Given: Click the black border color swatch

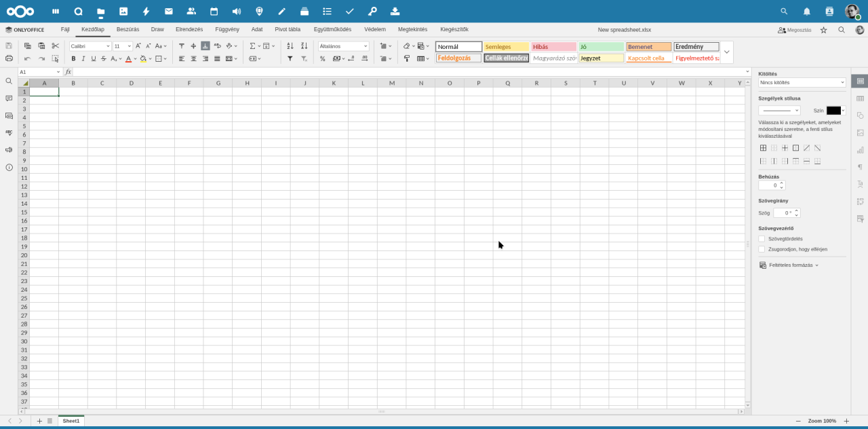Looking at the screenshot, I should tap(833, 111).
